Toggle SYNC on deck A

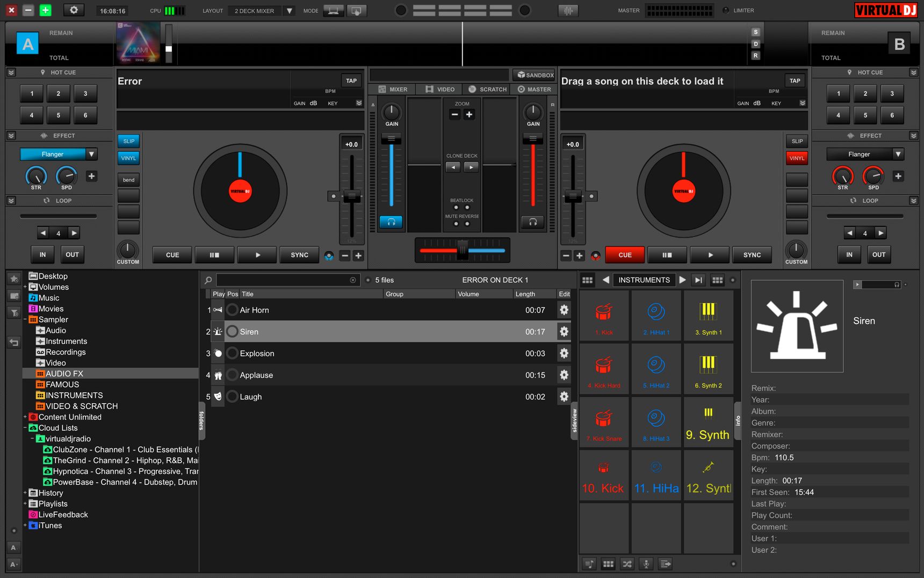tap(299, 255)
